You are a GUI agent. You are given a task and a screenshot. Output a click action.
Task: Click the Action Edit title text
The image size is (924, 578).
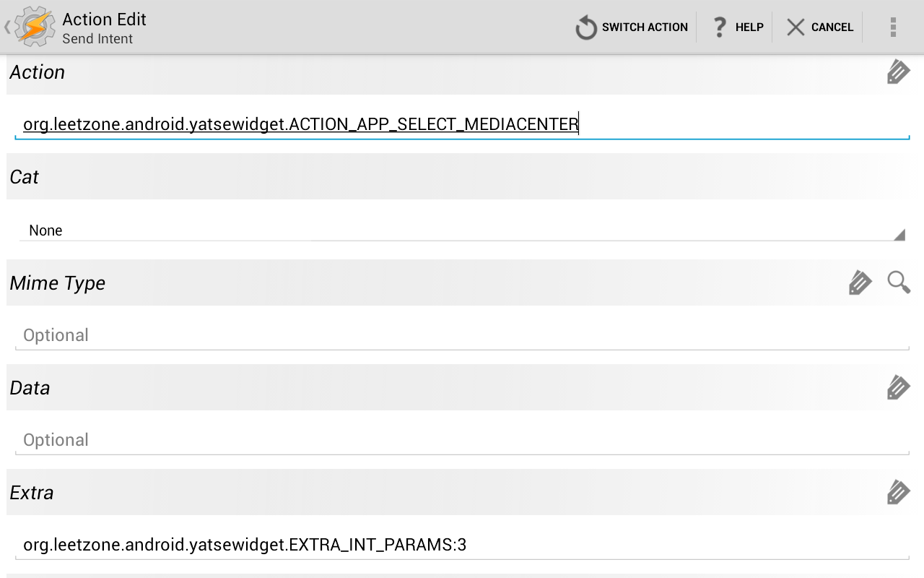(x=105, y=19)
